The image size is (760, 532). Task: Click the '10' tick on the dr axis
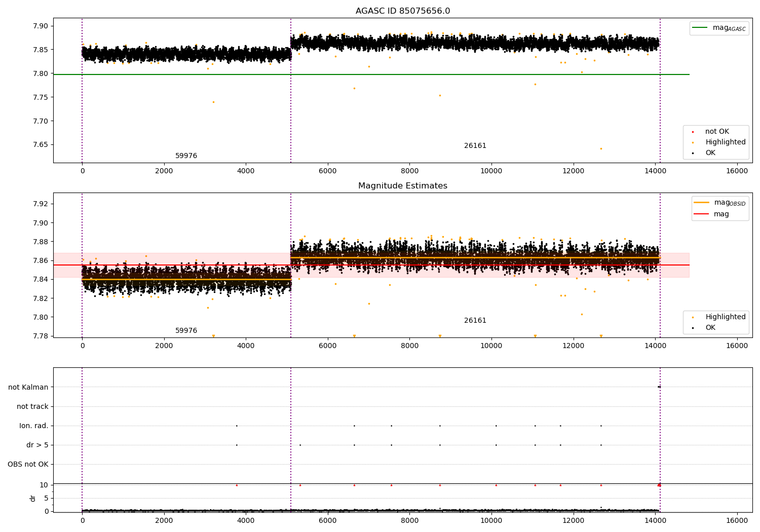point(44,485)
